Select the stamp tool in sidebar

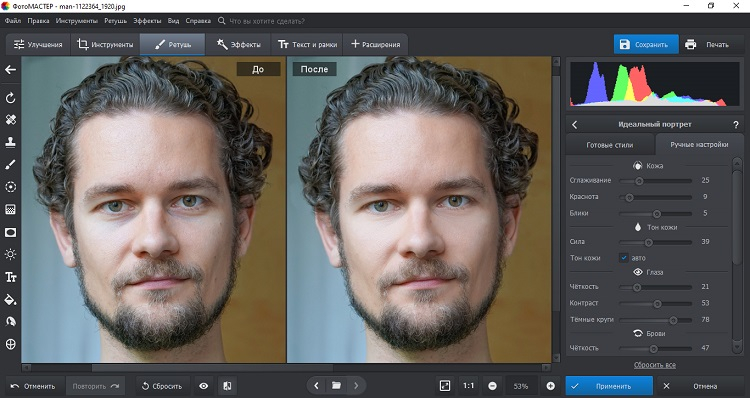(11, 142)
